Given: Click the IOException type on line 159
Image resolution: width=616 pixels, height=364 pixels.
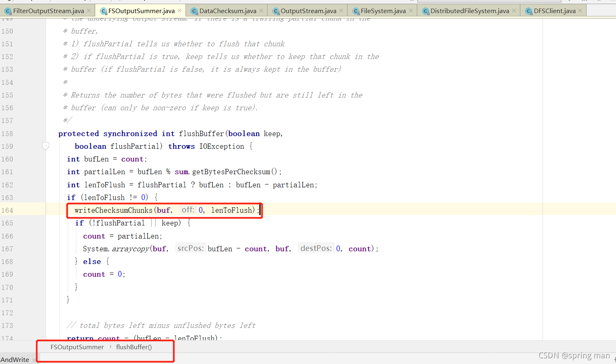Looking at the screenshot, I should [222, 146].
